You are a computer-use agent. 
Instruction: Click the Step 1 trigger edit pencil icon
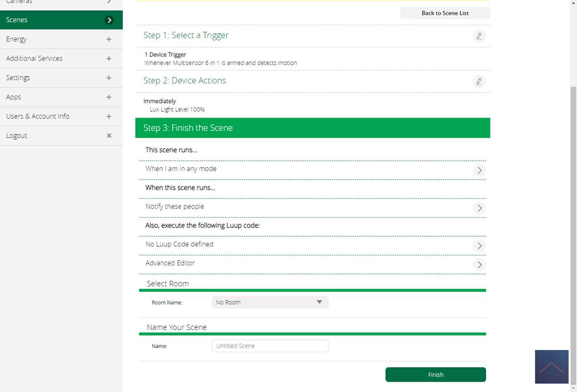[479, 36]
